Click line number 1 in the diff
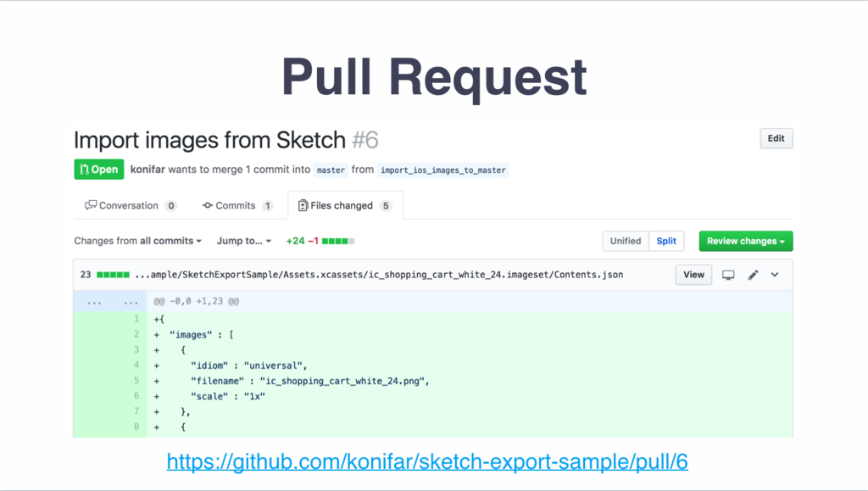Viewport: 868px width, 491px height. tap(136, 319)
